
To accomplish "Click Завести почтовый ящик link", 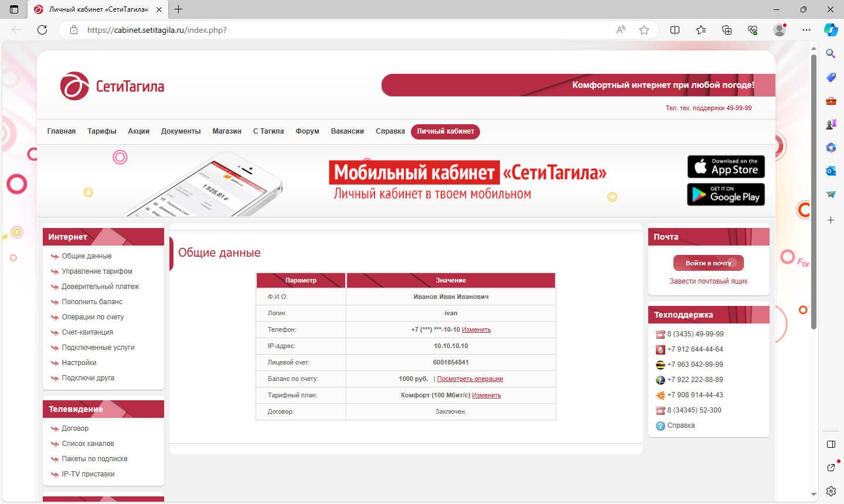I will (709, 281).
